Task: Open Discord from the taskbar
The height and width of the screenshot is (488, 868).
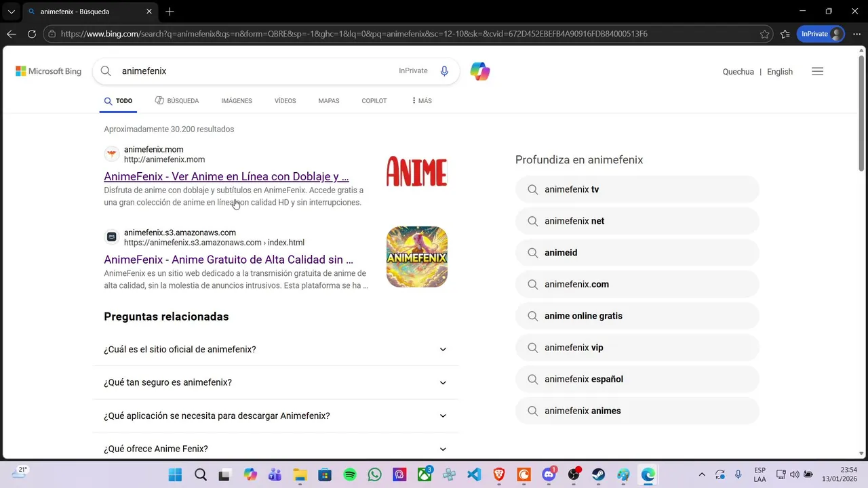Action: pyautogui.click(x=549, y=474)
